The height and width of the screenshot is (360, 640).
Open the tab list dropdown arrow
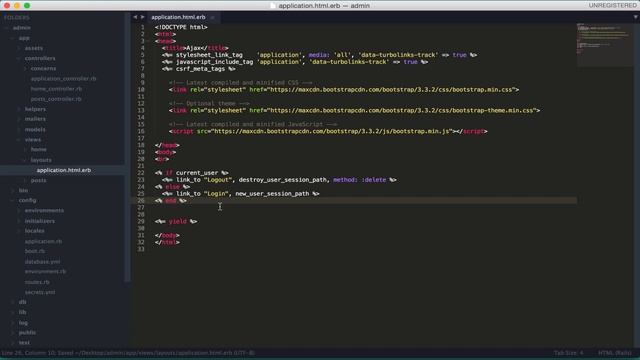click(636, 17)
